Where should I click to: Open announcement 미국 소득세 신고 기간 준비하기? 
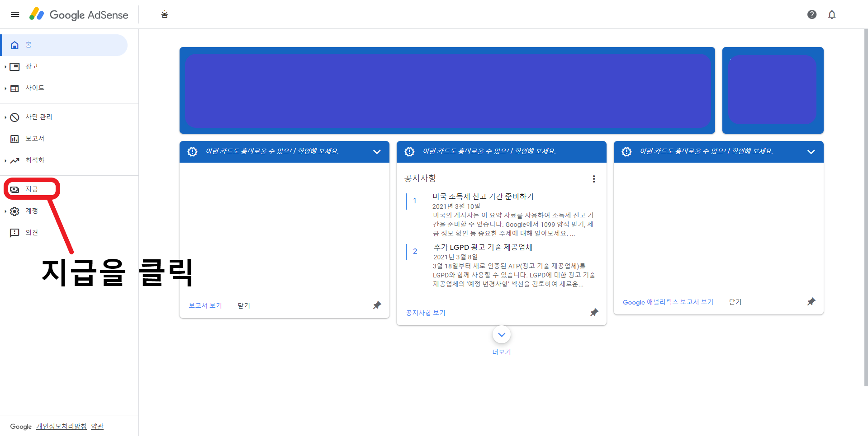(x=483, y=197)
